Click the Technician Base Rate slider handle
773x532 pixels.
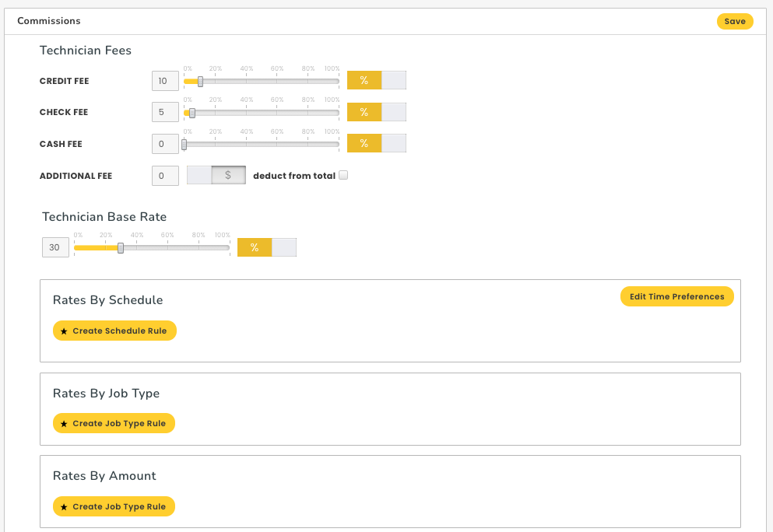coord(121,247)
